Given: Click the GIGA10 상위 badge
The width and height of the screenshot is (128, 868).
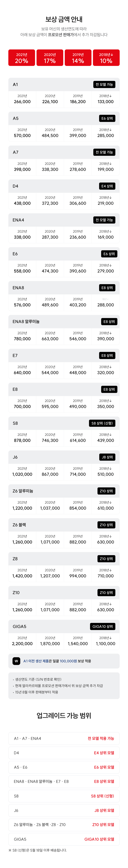Looking at the screenshot, I should point(103,626).
